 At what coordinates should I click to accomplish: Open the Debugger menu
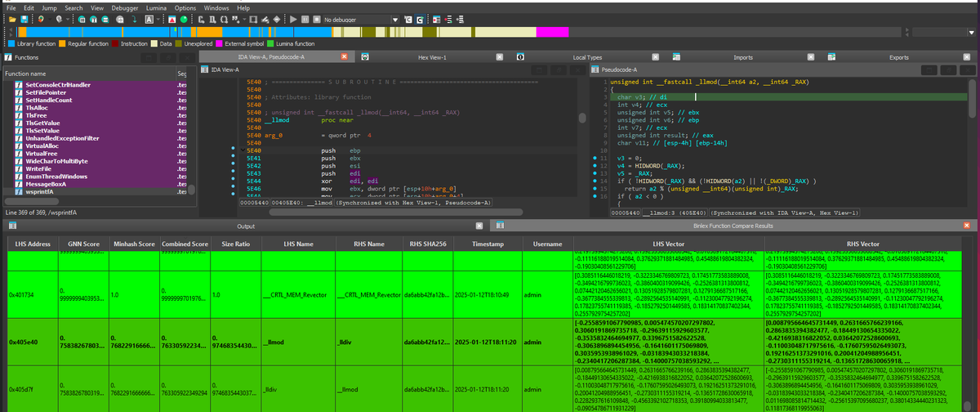click(127, 7)
